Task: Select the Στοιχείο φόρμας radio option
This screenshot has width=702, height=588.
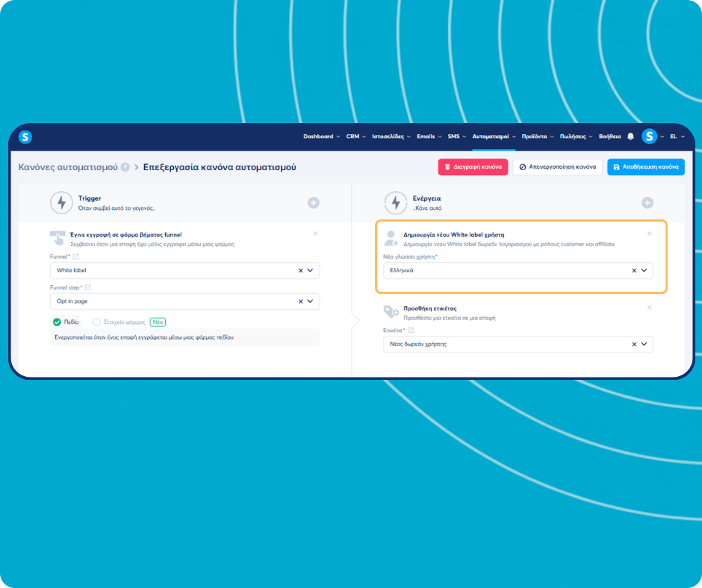Action: (96, 322)
